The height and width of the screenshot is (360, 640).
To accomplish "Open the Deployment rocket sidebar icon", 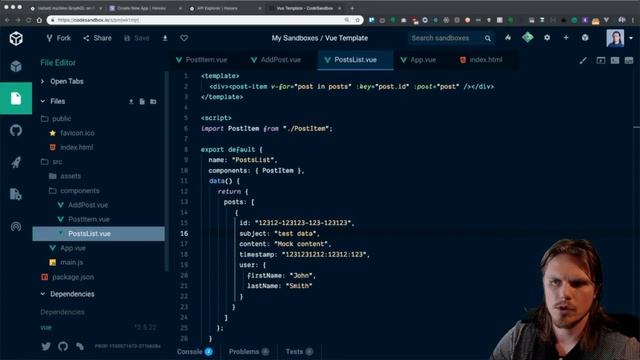I will [16, 162].
